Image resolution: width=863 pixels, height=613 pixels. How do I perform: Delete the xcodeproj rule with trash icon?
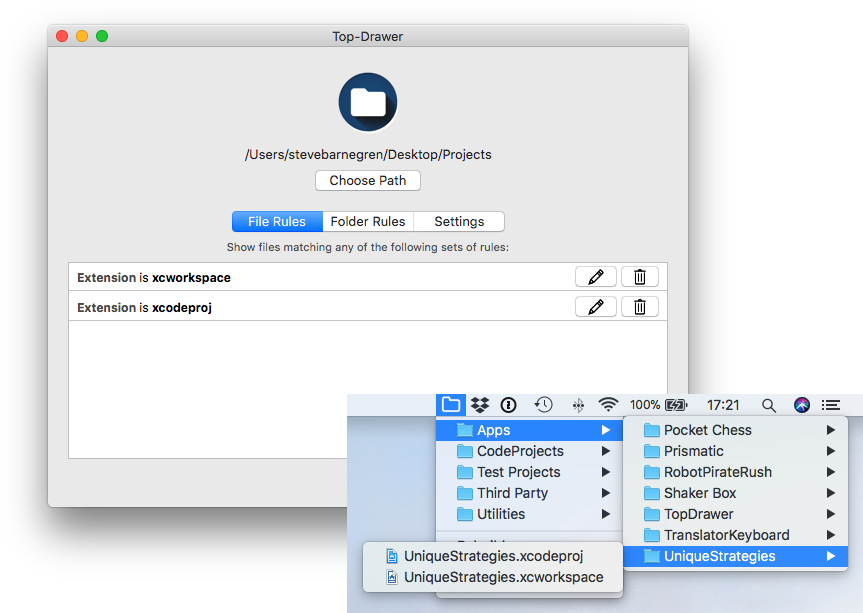(x=639, y=306)
